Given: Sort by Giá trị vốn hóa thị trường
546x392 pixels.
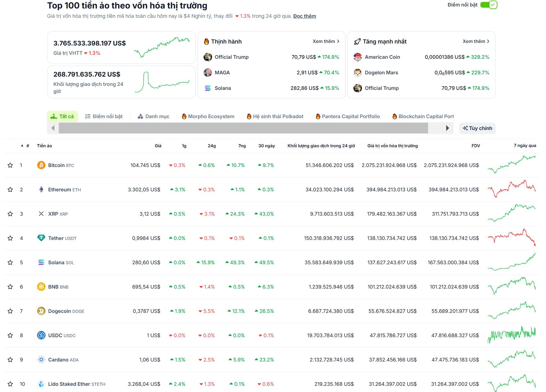Looking at the screenshot, I should coord(392,146).
